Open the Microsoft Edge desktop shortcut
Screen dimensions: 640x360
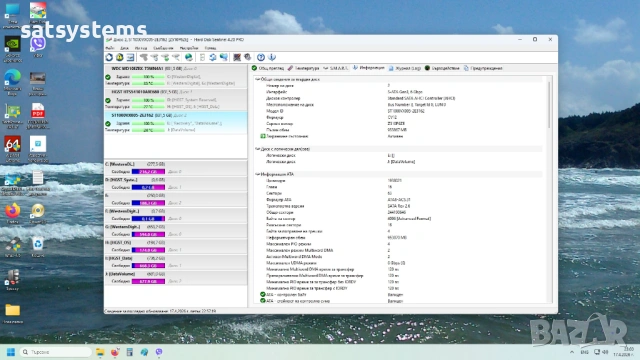13,82
